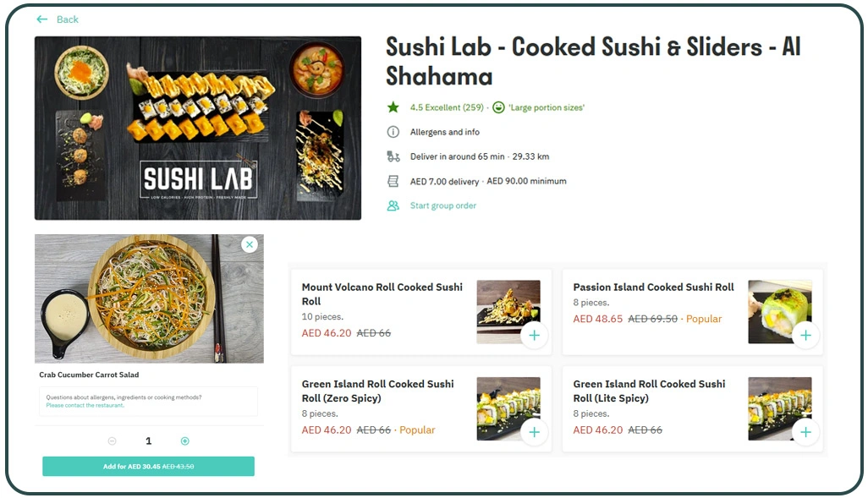The width and height of the screenshot is (868, 498).
Task: Open Allergens and info details
Action: [445, 132]
